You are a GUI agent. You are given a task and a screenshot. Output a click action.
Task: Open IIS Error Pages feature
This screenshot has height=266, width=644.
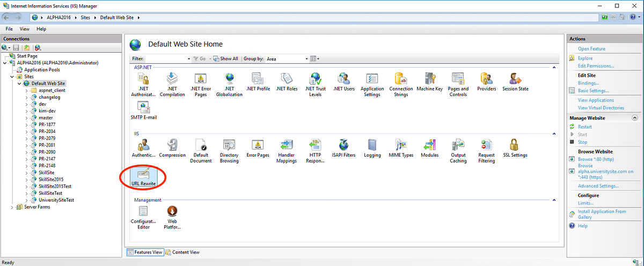click(258, 147)
